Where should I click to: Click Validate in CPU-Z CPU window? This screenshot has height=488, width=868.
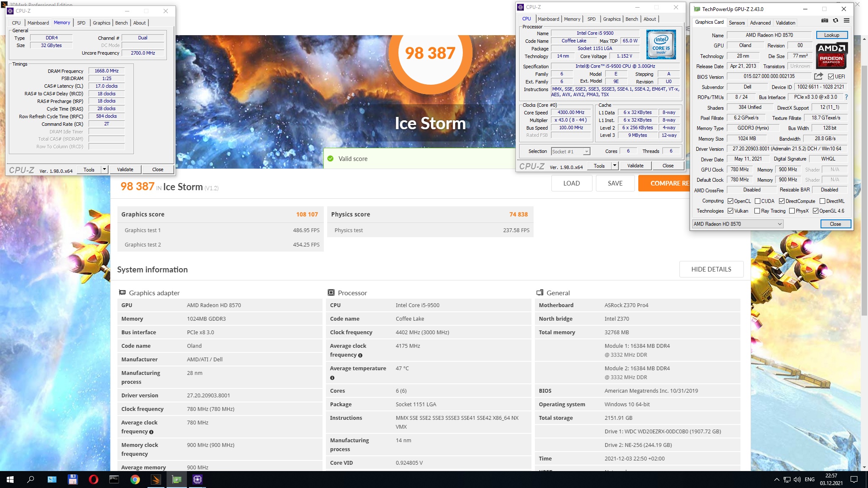pos(635,166)
